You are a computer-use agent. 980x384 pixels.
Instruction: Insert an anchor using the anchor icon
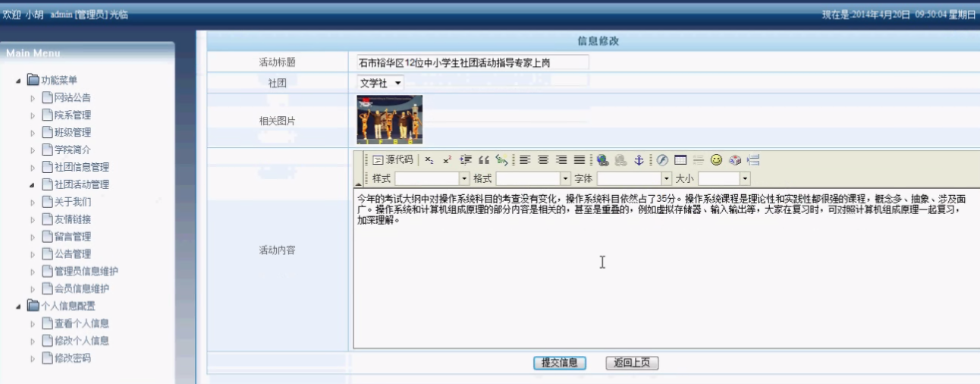point(639,160)
